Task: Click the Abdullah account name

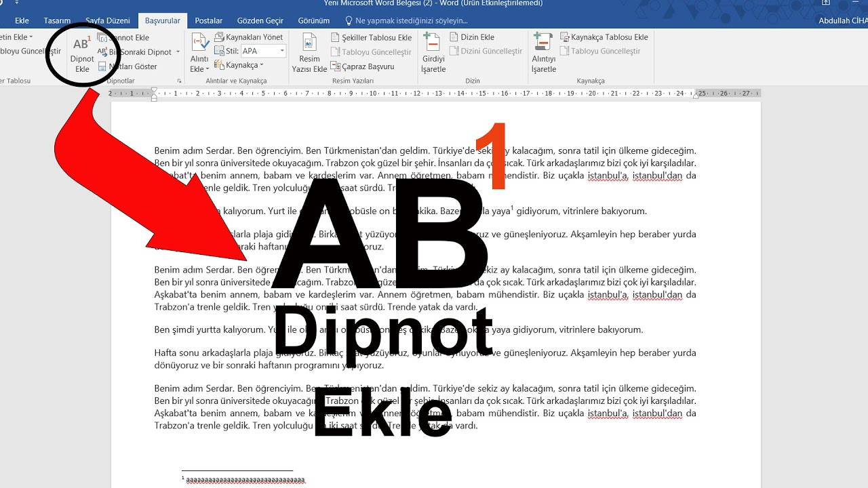Action: coord(843,21)
